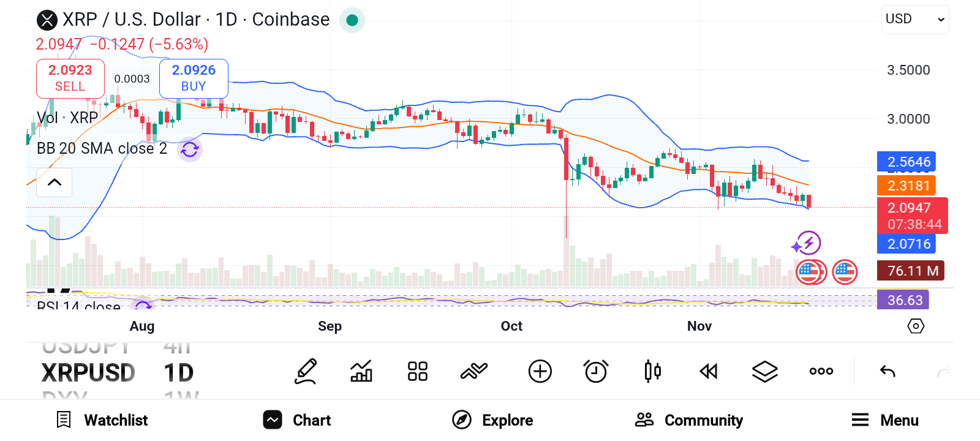Open the layout grid icon
This screenshot has height=441, width=980.
pyautogui.click(x=418, y=371)
